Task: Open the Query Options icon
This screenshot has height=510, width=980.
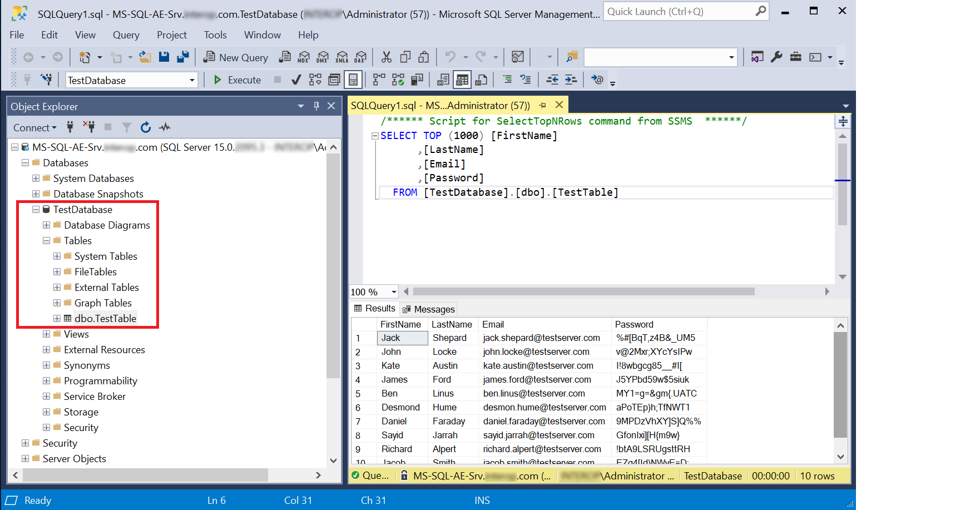Action: [x=334, y=80]
